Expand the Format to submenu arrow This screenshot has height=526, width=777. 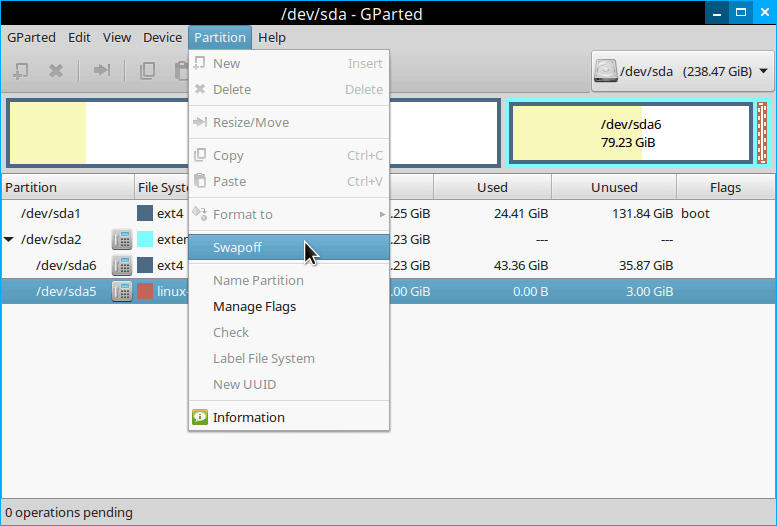(x=382, y=214)
